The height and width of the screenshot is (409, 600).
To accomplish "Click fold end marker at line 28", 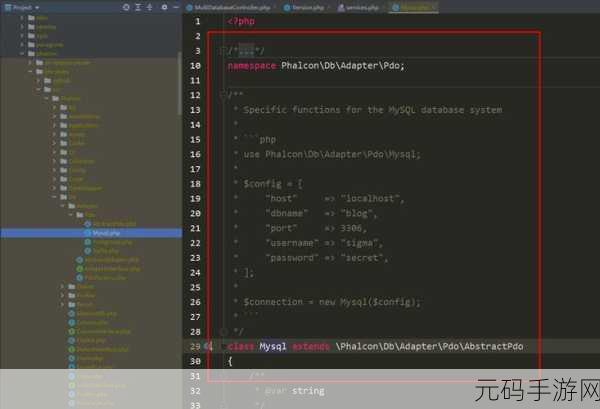I will (223, 331).
